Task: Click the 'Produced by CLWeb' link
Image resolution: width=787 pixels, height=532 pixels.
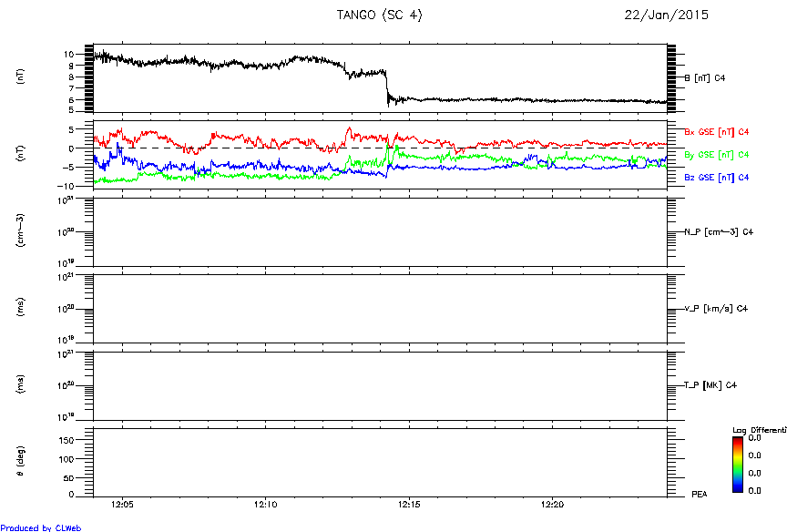Action: pyautogui.click(x=41, y=527)
